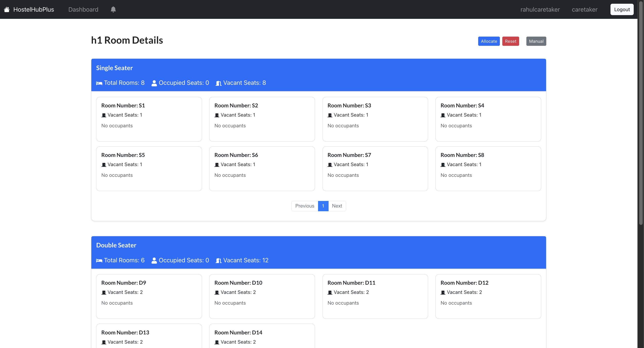Click door icon in room S8 card
This screenshot has height=348, width=644.
443,165
